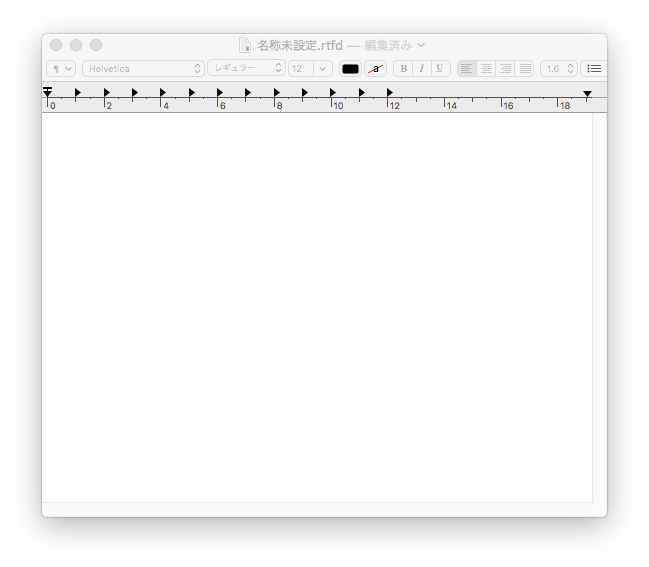Zoom the TextEdit document window
This screenshot has width=649, height=567.
click(96, 45)
